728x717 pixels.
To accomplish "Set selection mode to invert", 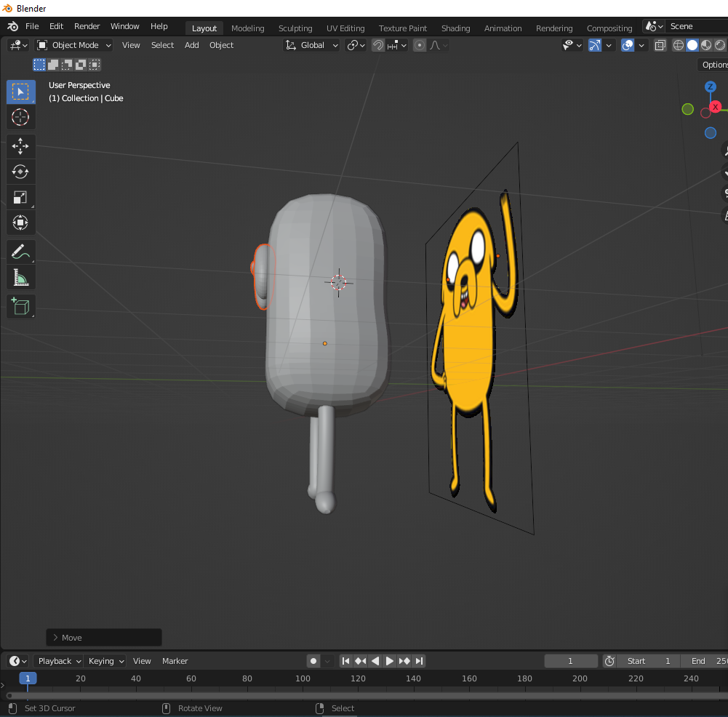I will point(81,65).
